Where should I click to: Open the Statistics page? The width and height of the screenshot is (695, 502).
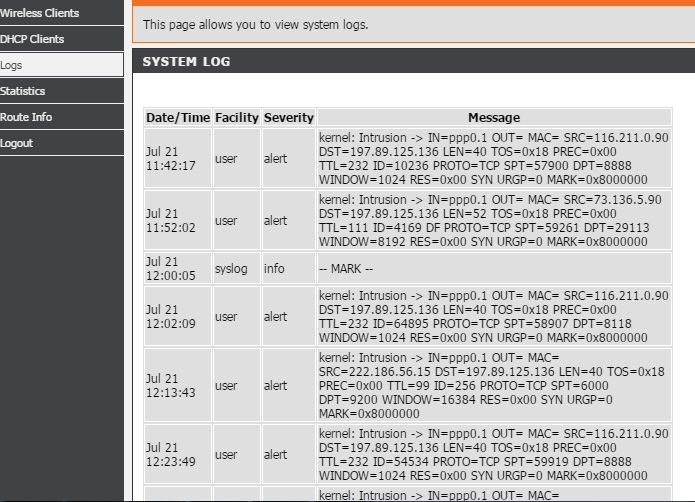pos(23,91)
